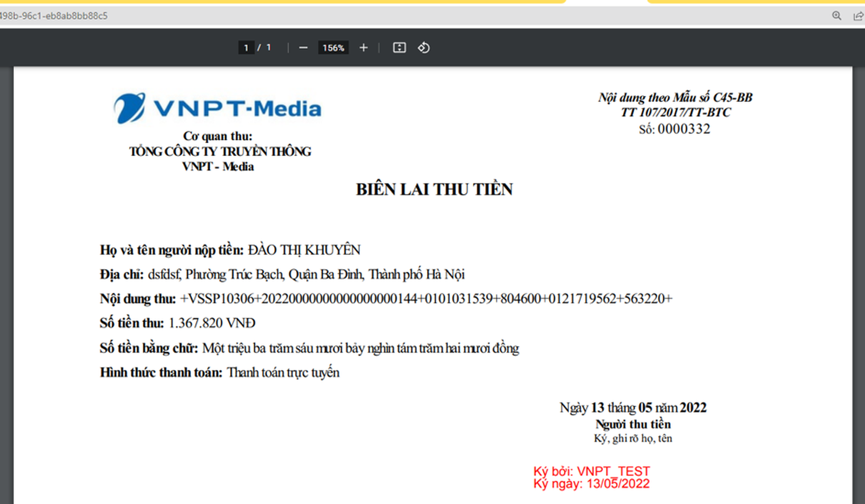The width and height of the screenshot is (865, 504).
Task: Zoom in with the plus button
Action: click(x=363, y=48)
